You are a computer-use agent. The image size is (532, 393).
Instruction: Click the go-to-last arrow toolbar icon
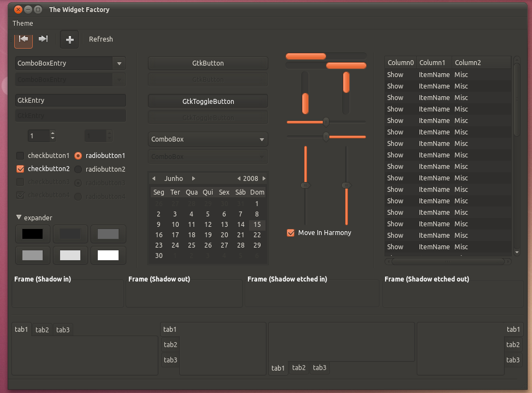pos(44,39)
